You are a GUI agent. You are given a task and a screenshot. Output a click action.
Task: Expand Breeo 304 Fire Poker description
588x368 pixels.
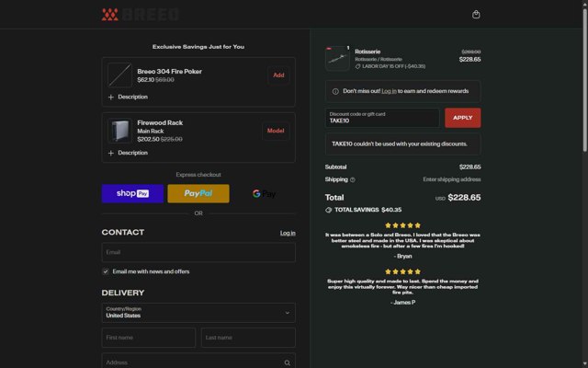point(128,97)
